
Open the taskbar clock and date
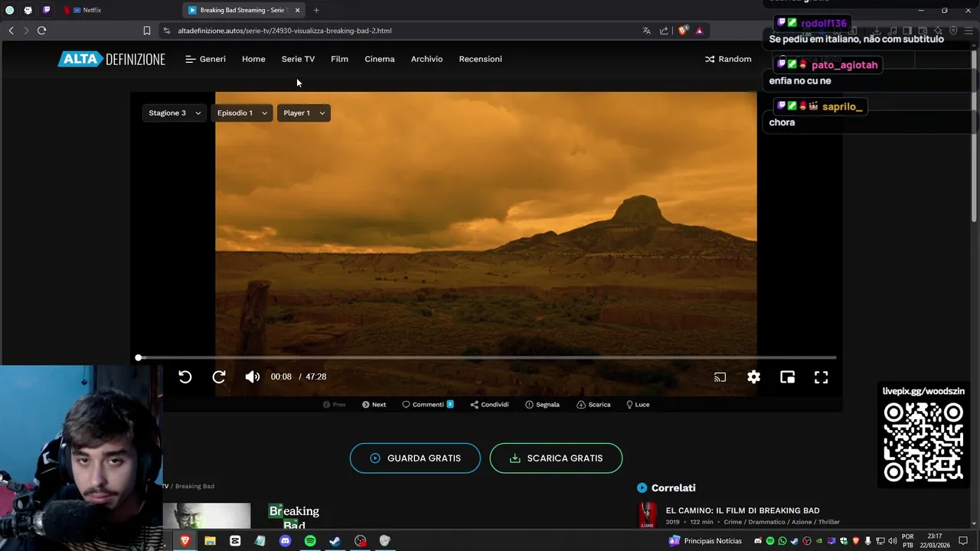(x=933, y=540)
